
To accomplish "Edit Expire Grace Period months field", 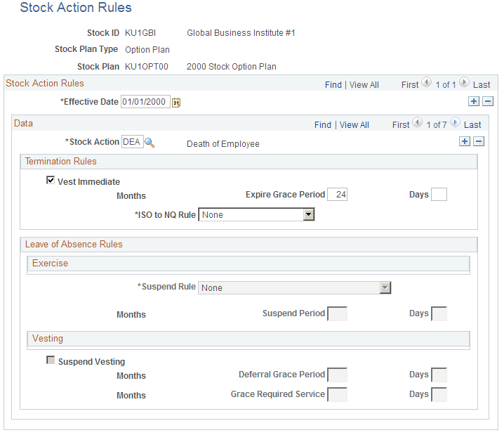I will click(337, 195).
